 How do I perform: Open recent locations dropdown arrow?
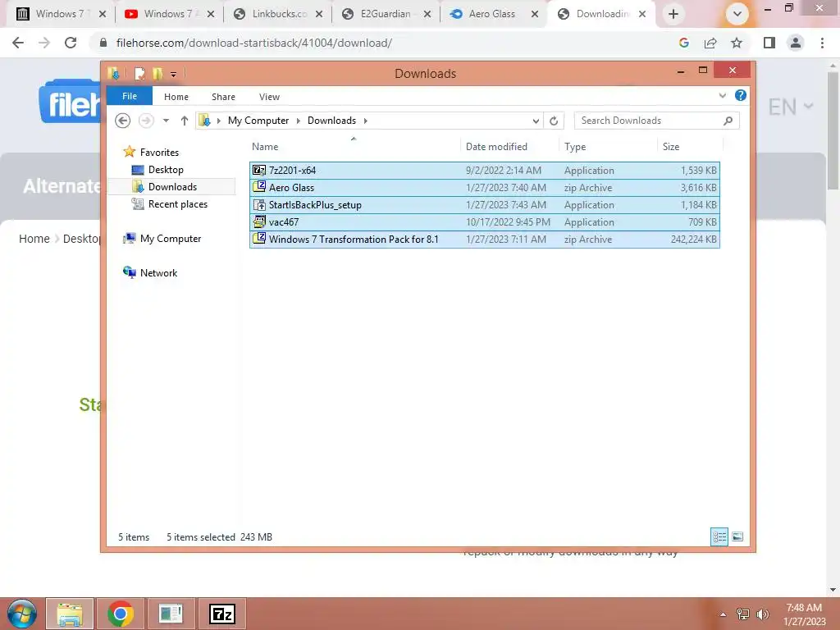click(166, 121)
